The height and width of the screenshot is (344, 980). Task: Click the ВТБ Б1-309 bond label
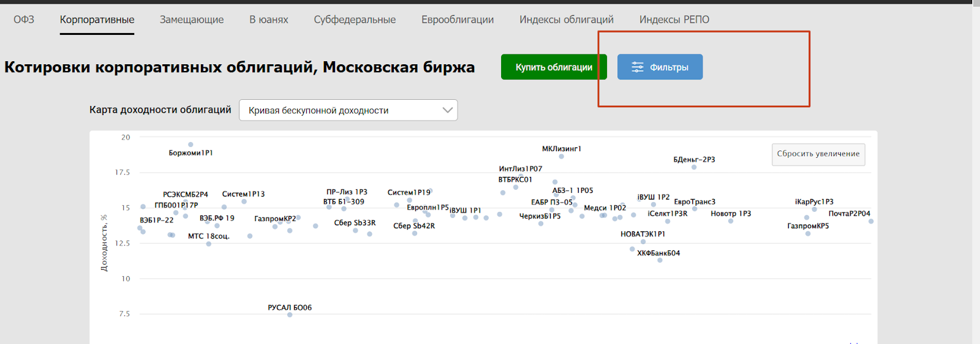click(x=344, y=202)
